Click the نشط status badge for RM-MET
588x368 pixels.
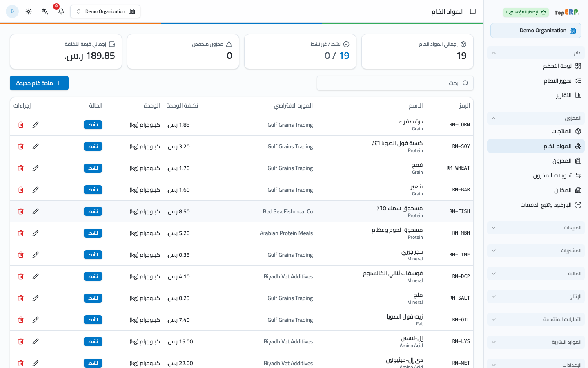pos(93,363)
